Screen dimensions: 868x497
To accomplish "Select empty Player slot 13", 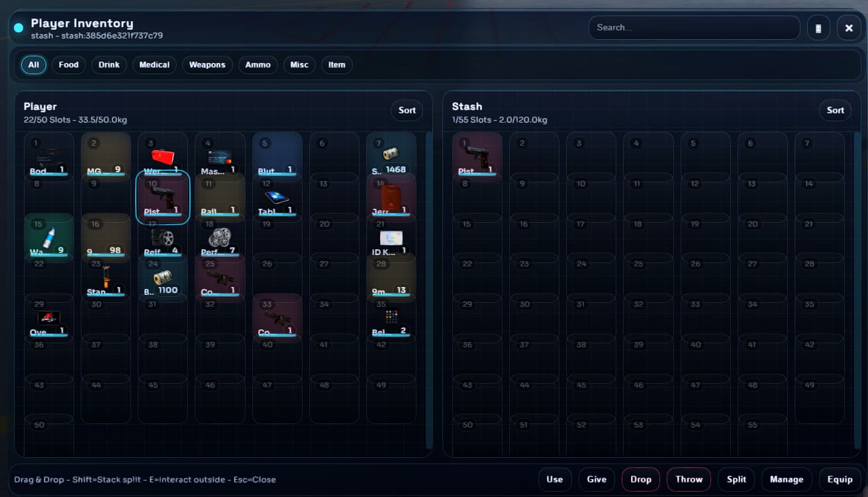I will click(x=334, y=197).
